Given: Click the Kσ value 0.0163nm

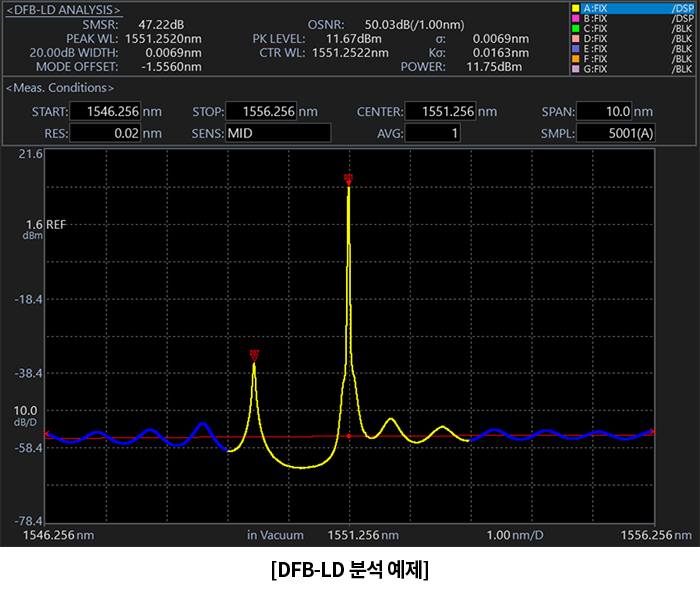Looking at the screenshot, I should (500, 53).
